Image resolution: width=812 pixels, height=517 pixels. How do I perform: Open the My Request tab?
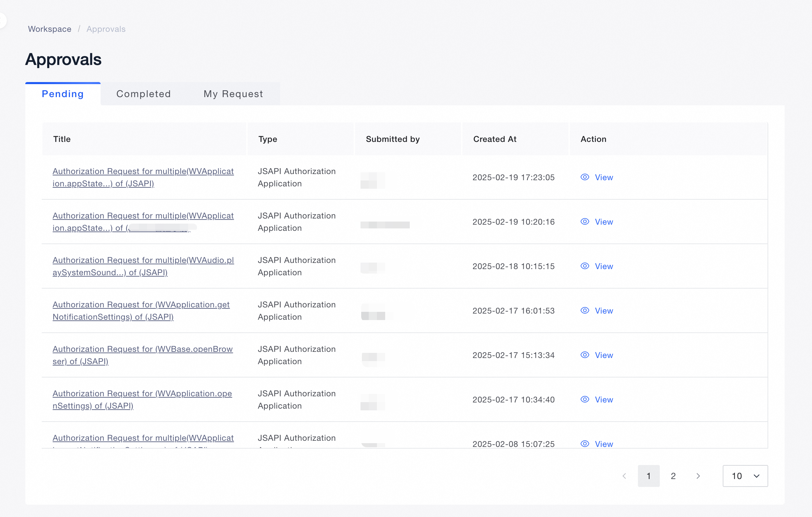233,94
